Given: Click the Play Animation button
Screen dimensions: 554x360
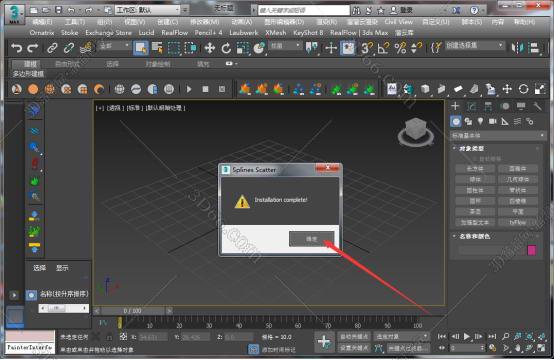Looking at the screenshot, I should coord(467,337).
